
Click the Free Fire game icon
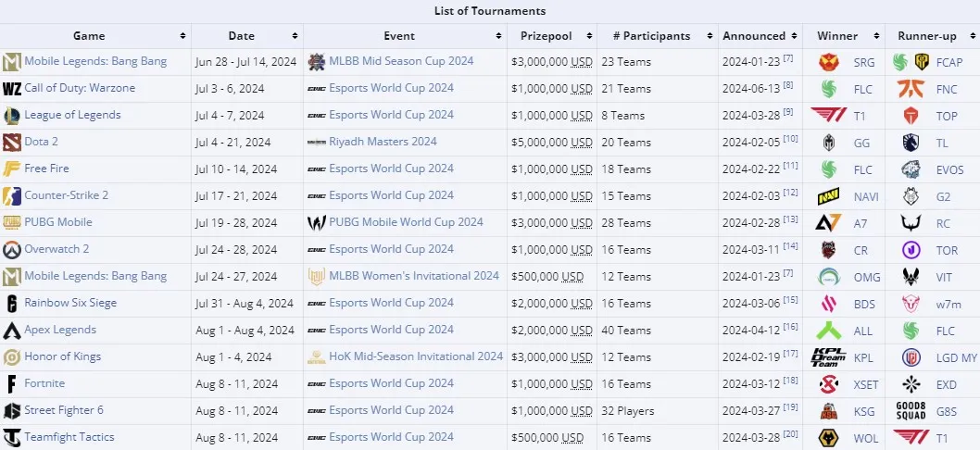point(12,169)
